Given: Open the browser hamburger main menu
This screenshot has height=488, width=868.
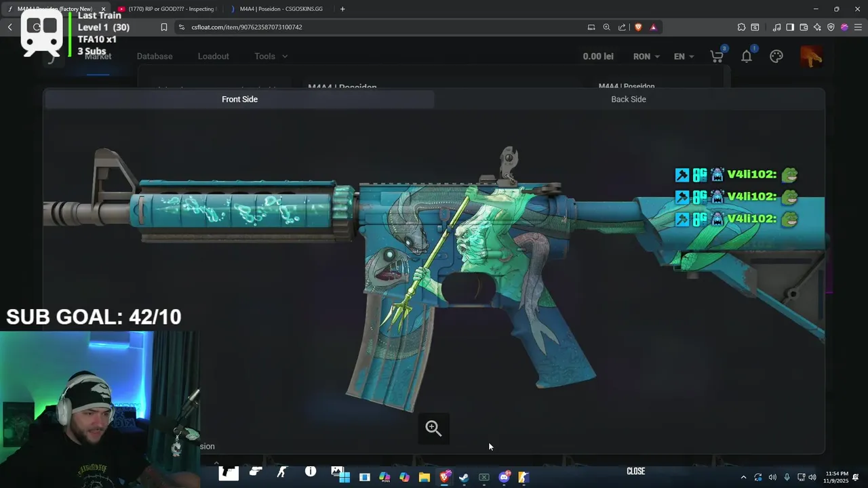Looking at the screenshot, I should coord(858,27).
